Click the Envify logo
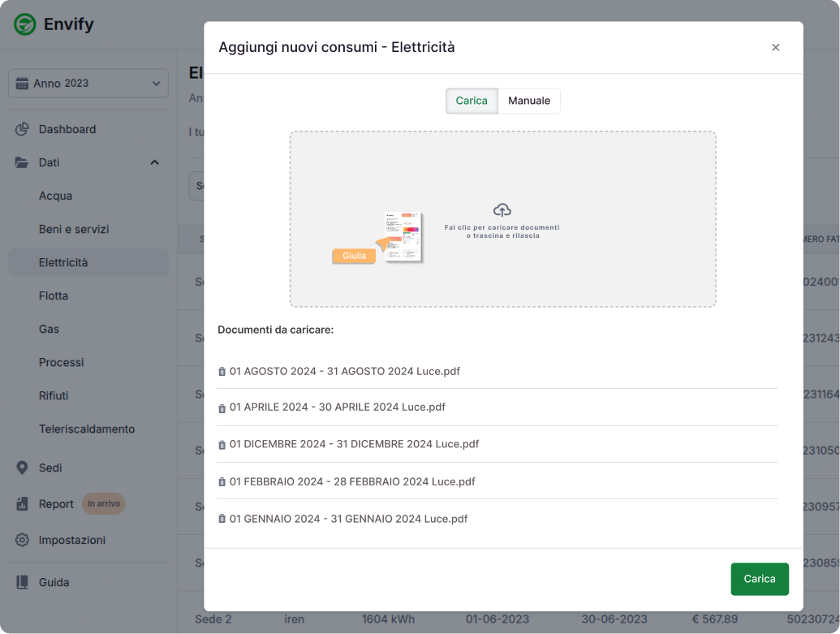 (50, 24)
